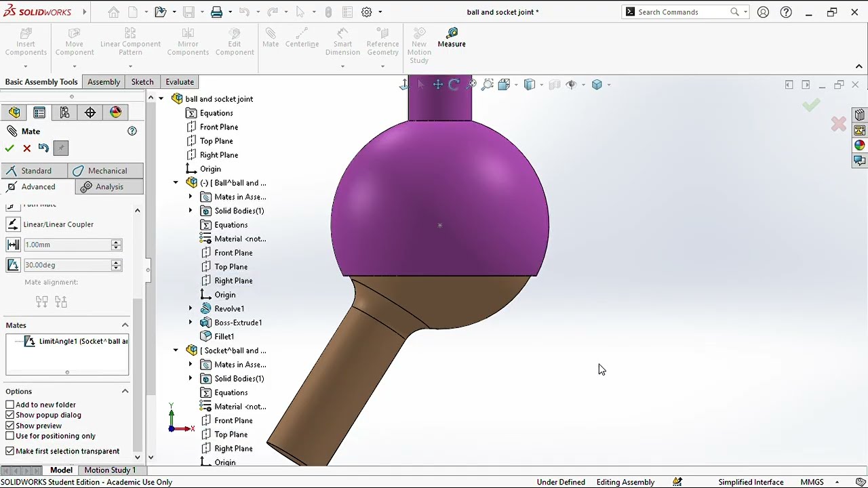Toggle the Show preview checkbox

[x=9, y=426]
